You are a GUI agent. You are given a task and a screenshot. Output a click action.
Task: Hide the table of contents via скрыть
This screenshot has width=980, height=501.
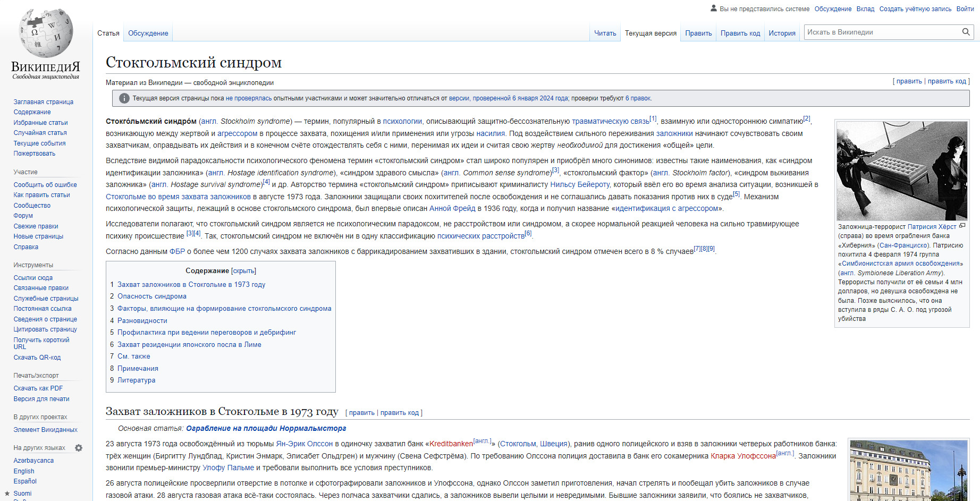click(243, 271)
